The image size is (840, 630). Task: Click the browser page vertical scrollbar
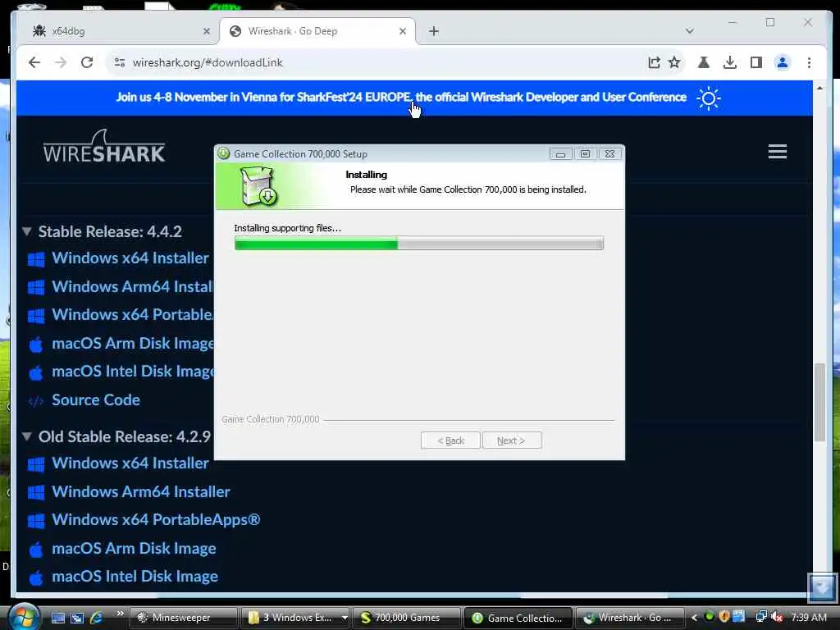point(819,402)
